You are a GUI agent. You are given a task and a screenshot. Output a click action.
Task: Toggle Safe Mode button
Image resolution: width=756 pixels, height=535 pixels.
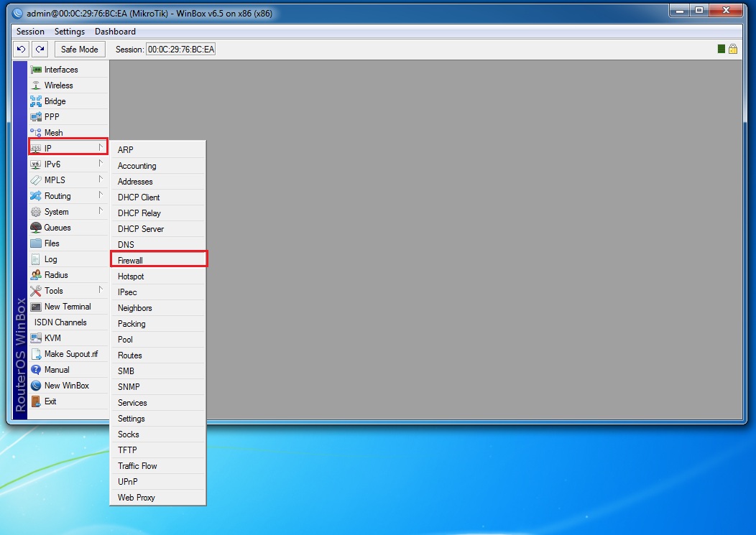coord(80,49)
